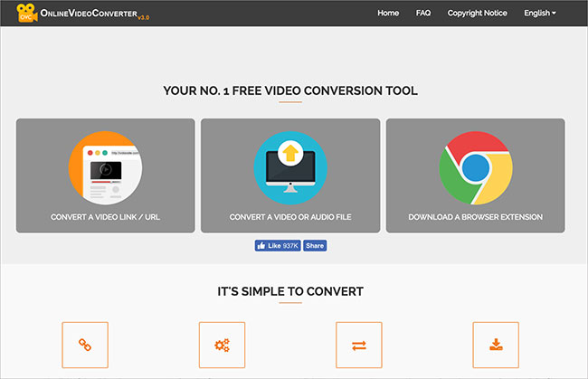Click the OnlineVideoConverter site title text

89,14
